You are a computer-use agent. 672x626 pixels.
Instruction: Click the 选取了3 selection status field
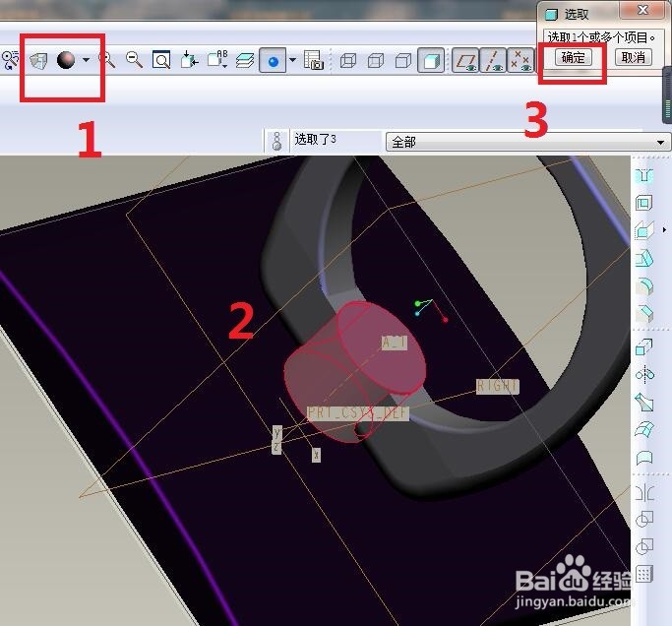click(336, 140)
